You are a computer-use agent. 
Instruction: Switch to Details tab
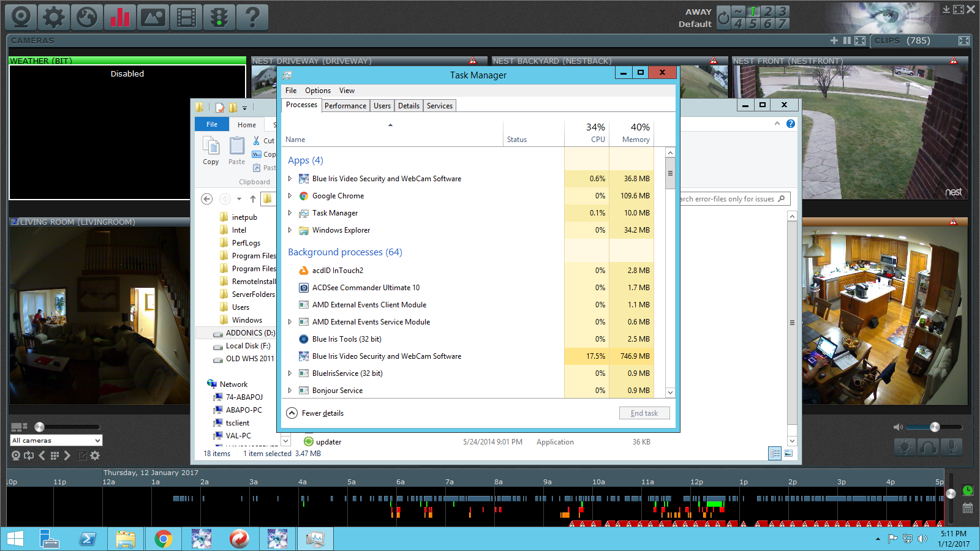(409, 106)
